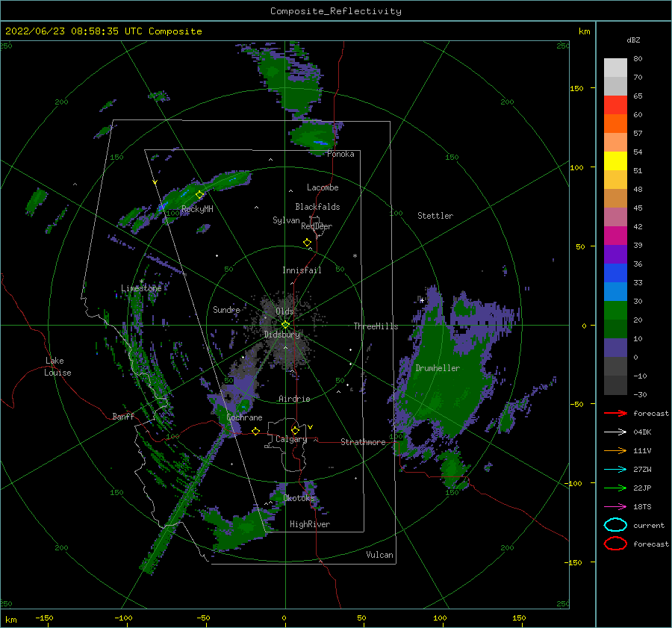Click the white asterisk above Limestone label
The height and width of the screenshot is (628, 672).
pos(141,282)
